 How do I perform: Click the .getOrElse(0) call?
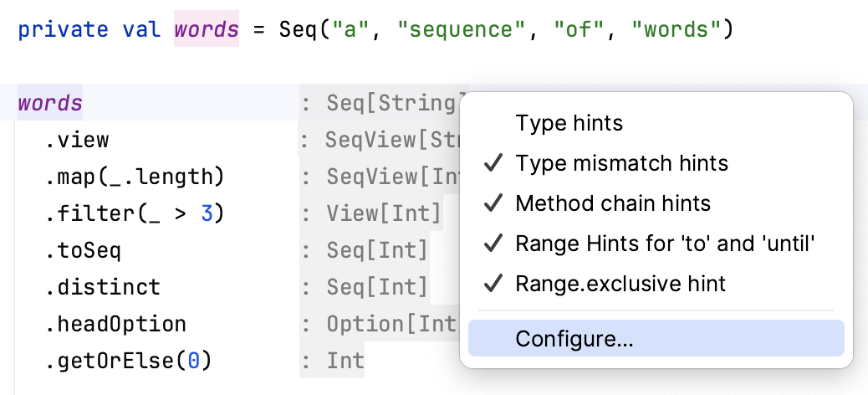[x=128, y=361]
